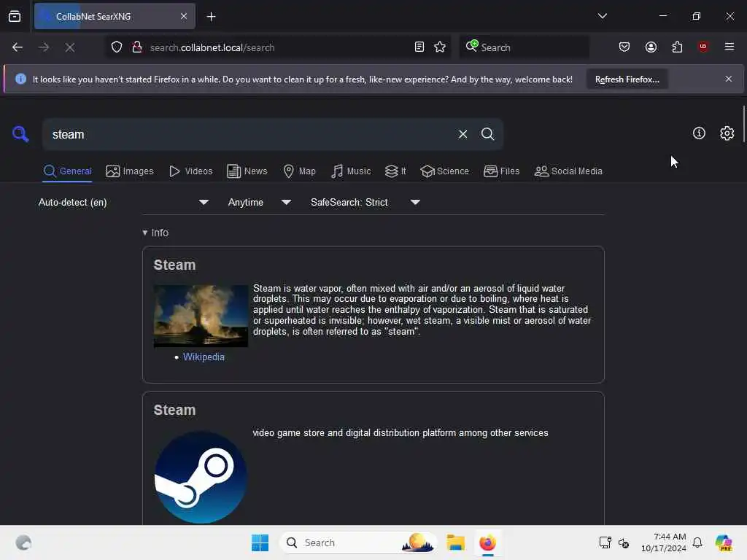Open tracking protection shield icon

(117, 47)
